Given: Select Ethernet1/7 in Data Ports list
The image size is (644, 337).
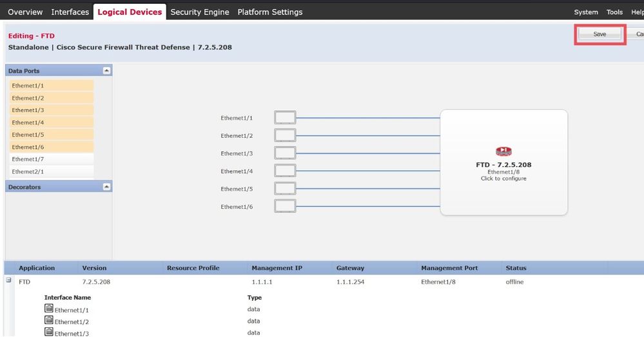Looking at the screenshot, I should pos(52,159).
